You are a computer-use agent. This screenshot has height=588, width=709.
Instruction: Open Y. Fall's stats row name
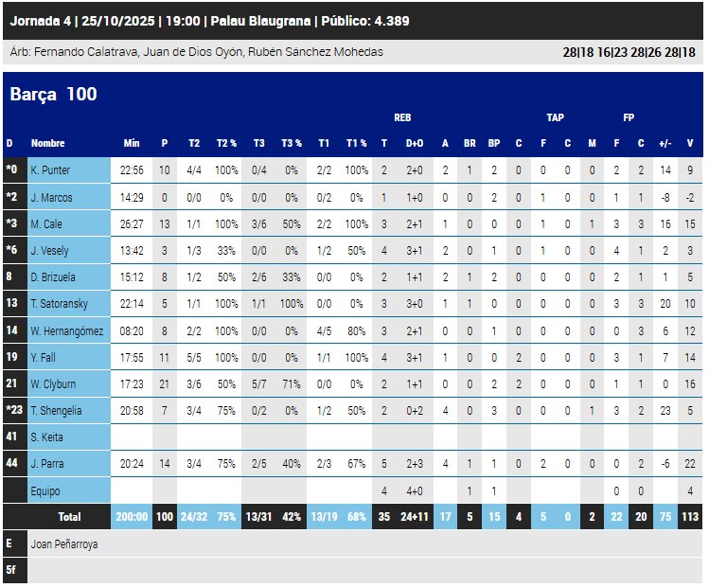point(43,357)
